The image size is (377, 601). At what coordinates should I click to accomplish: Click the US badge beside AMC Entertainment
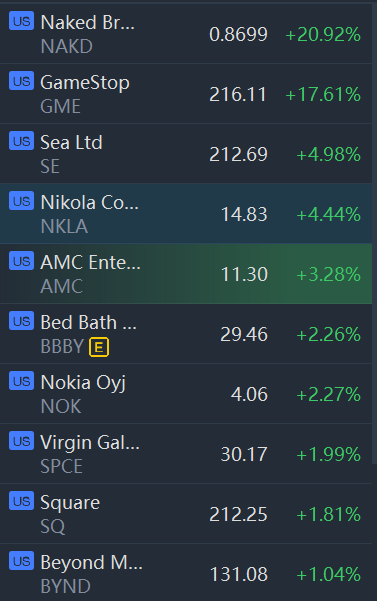pyautogui.click(x=21, y=261)
